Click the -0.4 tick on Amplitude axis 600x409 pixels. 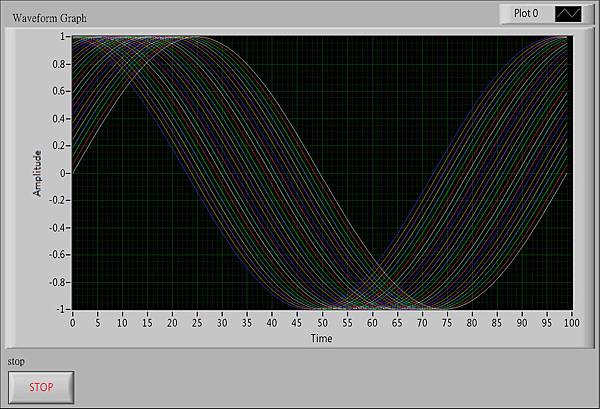tap(57, 227)
